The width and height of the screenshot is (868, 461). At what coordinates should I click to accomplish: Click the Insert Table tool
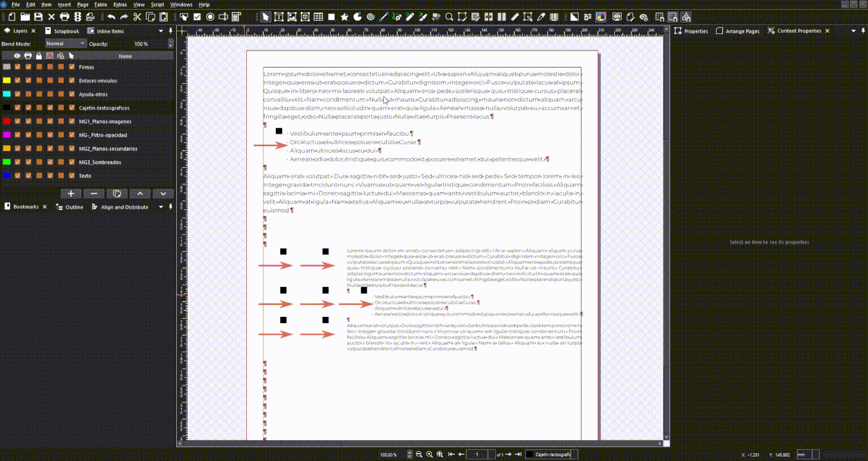(318, 17)
